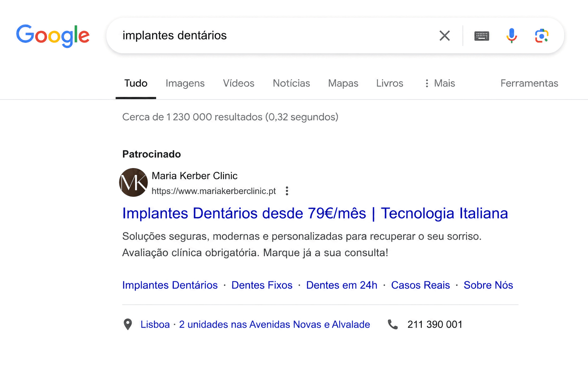Switch to the Vídeos tab
The image size is (588, 392).
239,83
